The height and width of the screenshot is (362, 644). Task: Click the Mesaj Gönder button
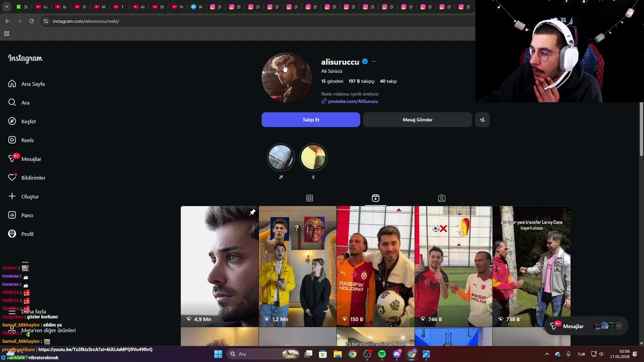tap(418, 120)
